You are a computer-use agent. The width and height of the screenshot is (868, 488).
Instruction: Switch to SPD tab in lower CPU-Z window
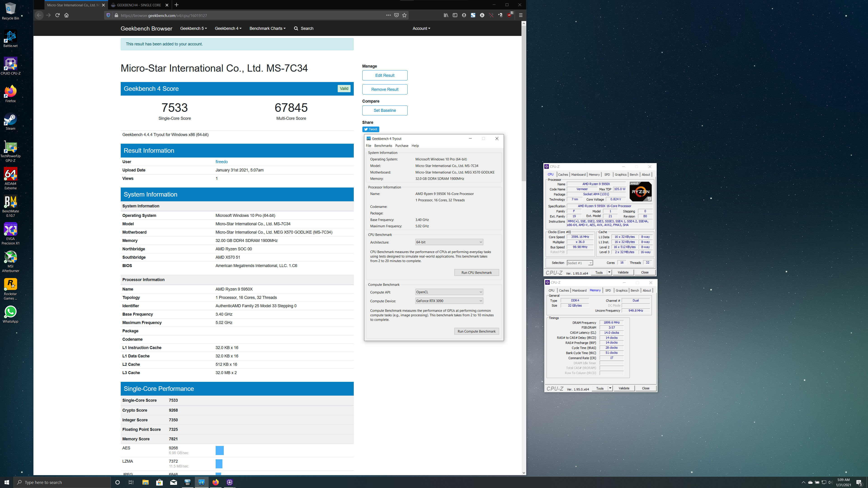pos(608,290)
